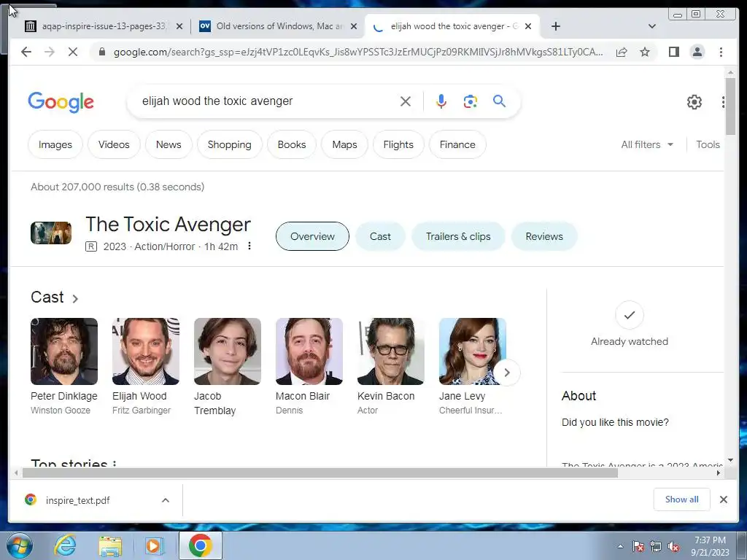Open Peter Dinklage cast photo

tap(64, 351)
